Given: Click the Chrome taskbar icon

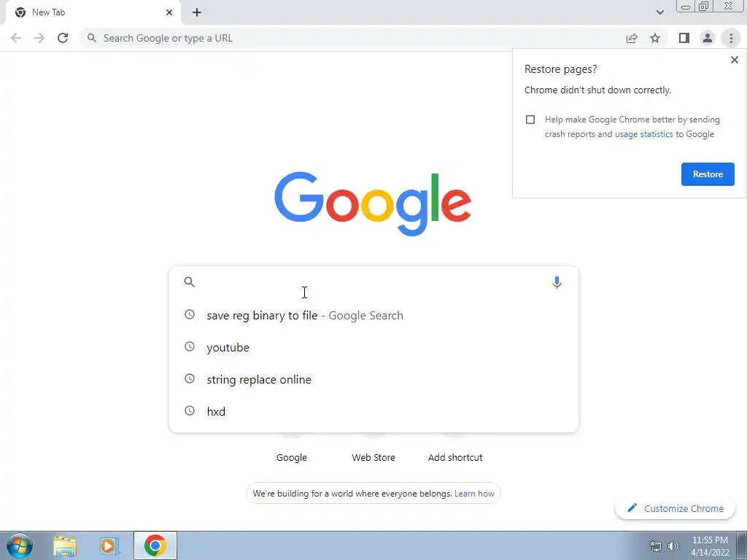Looking at the screenshot, I should pyautogui.click(x=155, y=545).
